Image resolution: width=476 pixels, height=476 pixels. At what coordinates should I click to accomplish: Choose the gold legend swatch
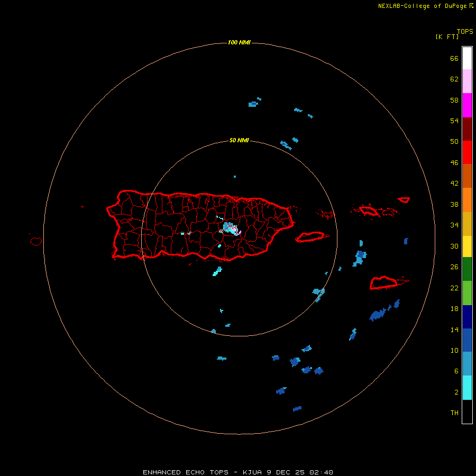pos(467,224)
